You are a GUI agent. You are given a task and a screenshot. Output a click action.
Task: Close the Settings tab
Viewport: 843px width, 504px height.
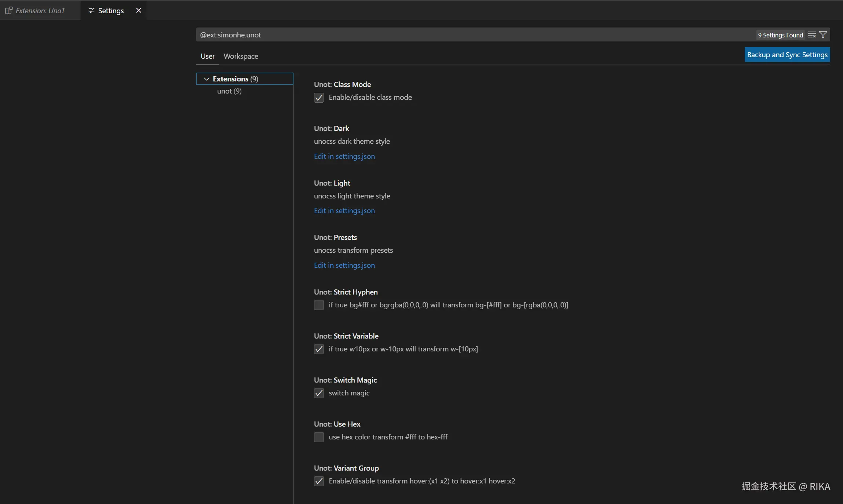coord(139,11)
